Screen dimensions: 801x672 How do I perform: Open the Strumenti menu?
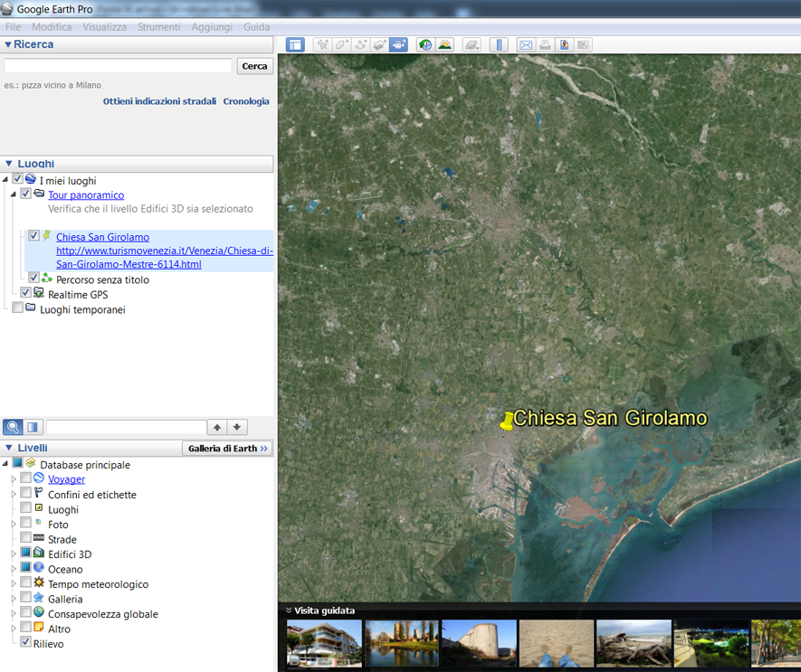click(x=158, y=27)
